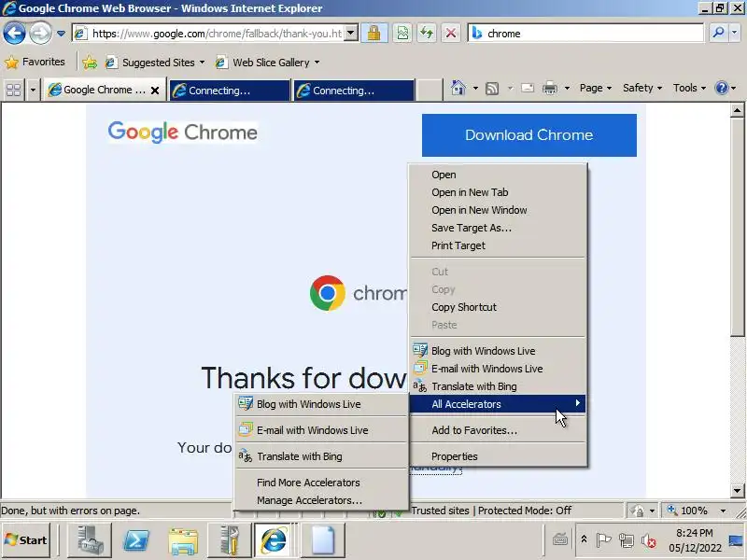Choose Open in New Window
747x560 pixels.
point(499,210)
